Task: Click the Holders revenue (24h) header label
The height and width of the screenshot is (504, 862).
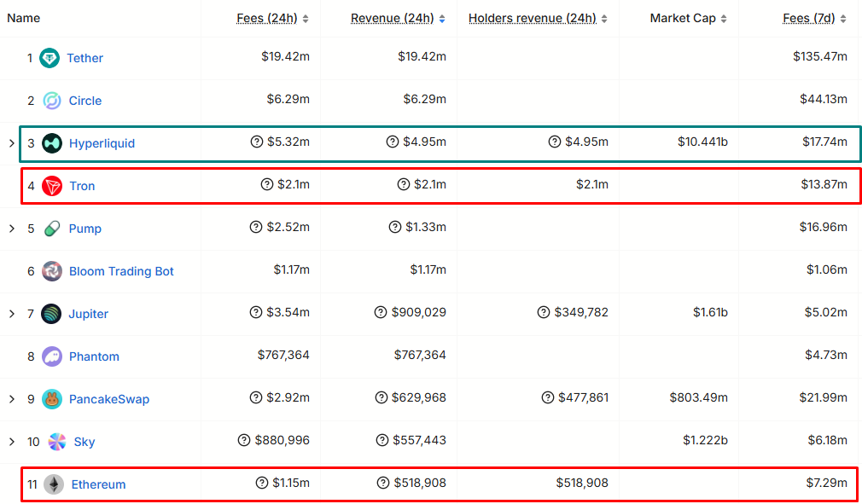Action: (x=533, y=18)
